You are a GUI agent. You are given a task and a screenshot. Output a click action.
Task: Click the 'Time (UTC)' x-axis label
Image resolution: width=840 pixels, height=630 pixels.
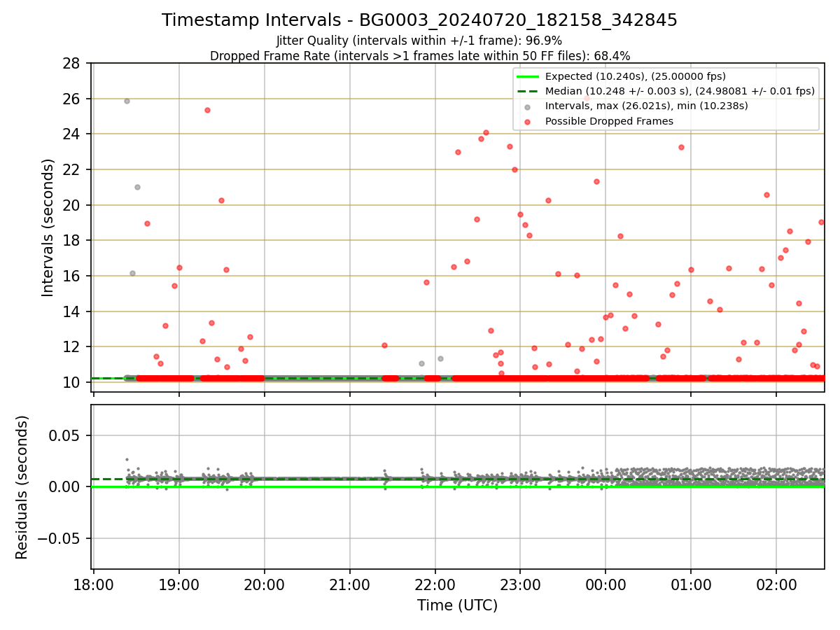[x=457, y=605]
